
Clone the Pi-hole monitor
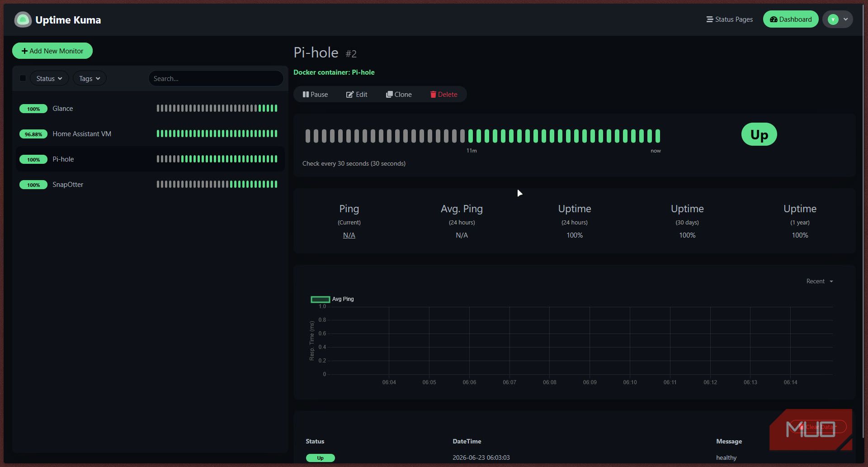399,94
